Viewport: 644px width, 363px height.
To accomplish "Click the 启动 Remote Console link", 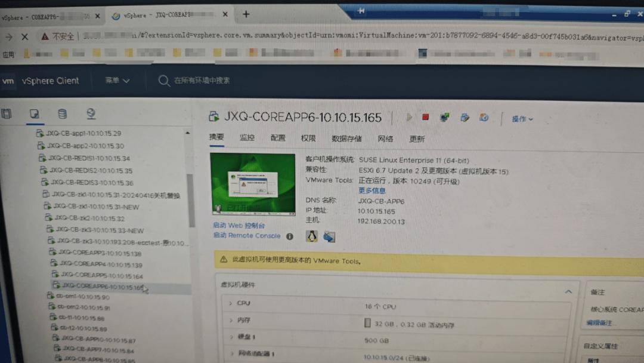I will (x=247, y=236).
